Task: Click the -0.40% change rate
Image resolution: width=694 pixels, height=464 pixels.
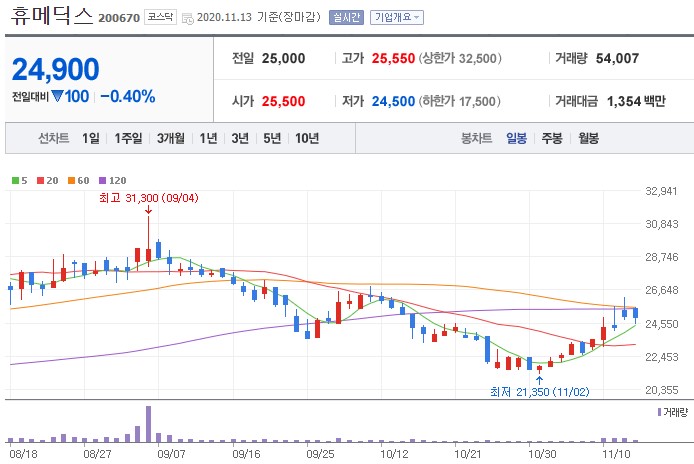Action: pyautogui.click(x=128, y=96)
